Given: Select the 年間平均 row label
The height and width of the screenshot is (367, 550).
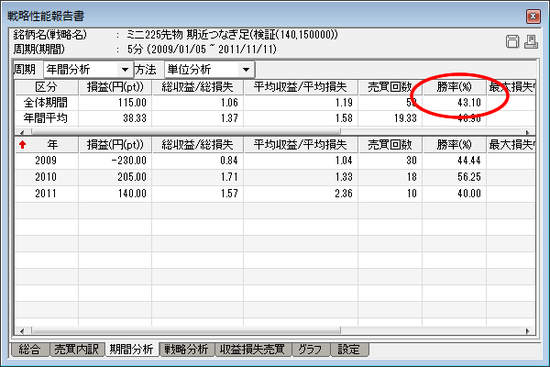Looking at the screenshot, I should click(46, 118).
